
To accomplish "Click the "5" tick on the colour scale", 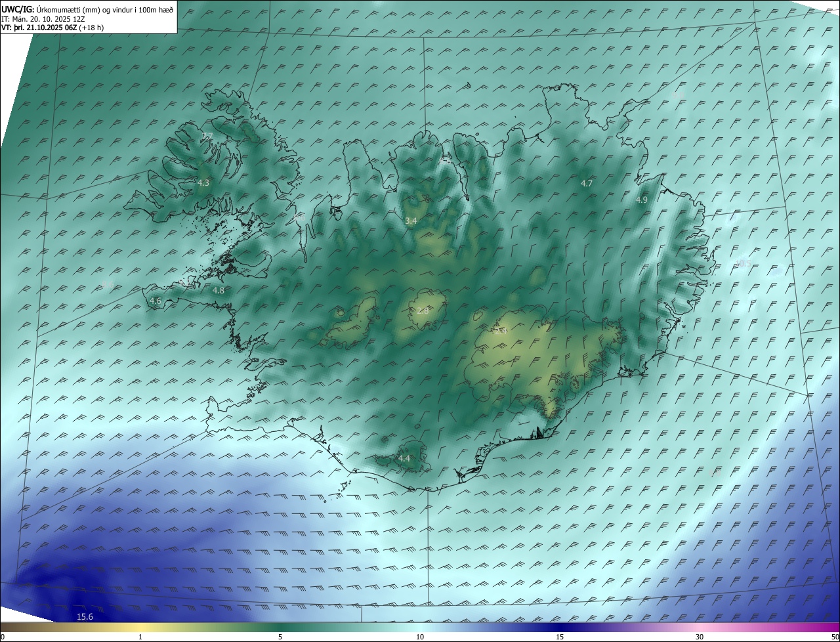I will [280, 637].
